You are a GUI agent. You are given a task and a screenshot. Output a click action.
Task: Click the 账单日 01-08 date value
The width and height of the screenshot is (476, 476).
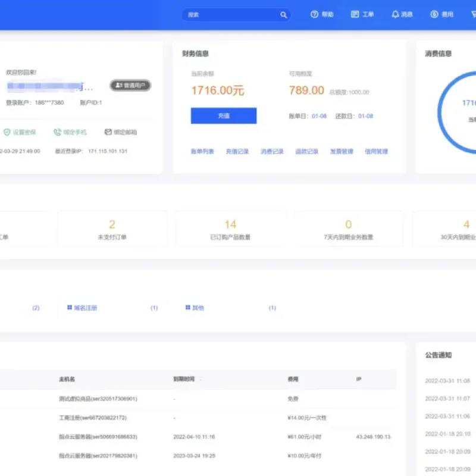pos(319,116)
